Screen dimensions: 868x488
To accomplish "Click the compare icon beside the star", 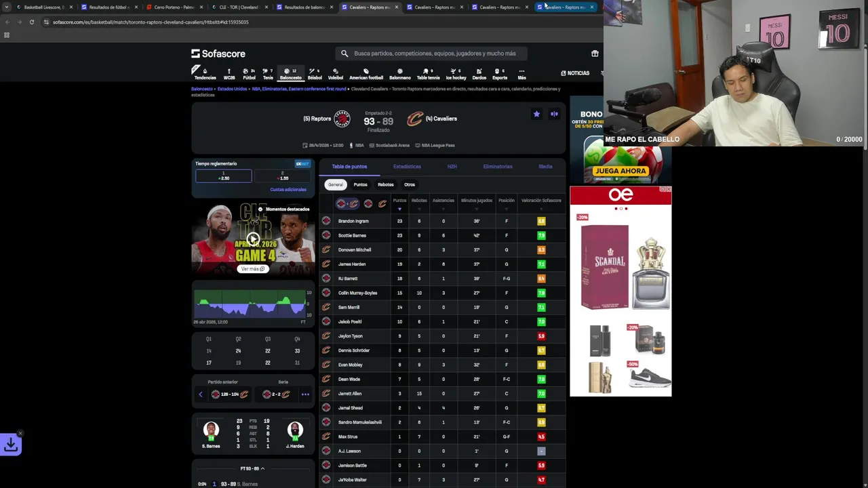I will (x=554, y=114).
